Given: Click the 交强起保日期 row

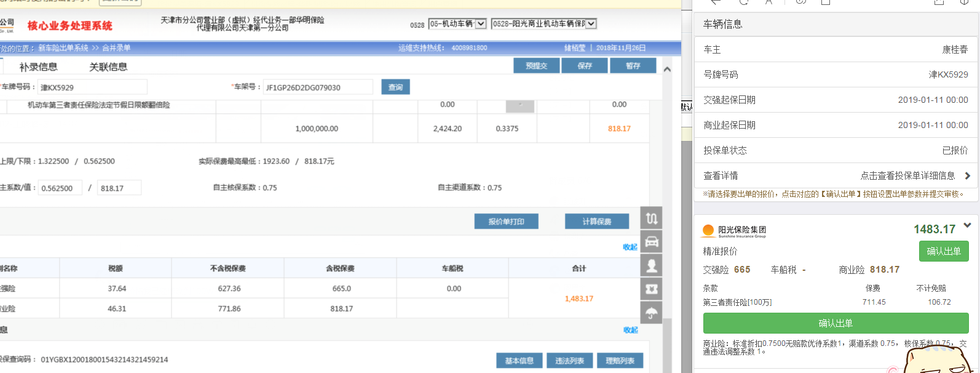Looking at the screenshot, I should (836, 100).
